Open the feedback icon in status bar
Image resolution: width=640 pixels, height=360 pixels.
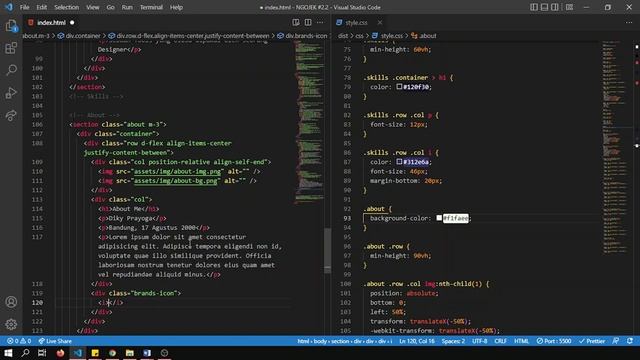click(x=616, y=341)
